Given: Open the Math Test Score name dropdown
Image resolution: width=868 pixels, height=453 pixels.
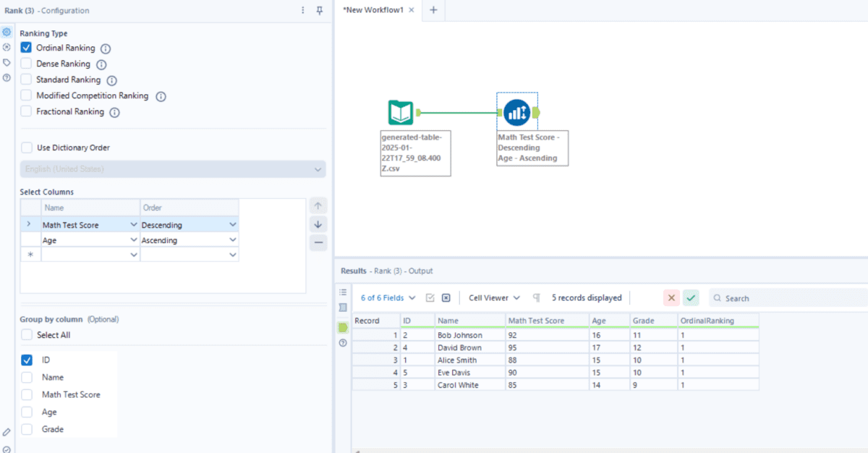Looking at the screenshot, I should point(133,225).
